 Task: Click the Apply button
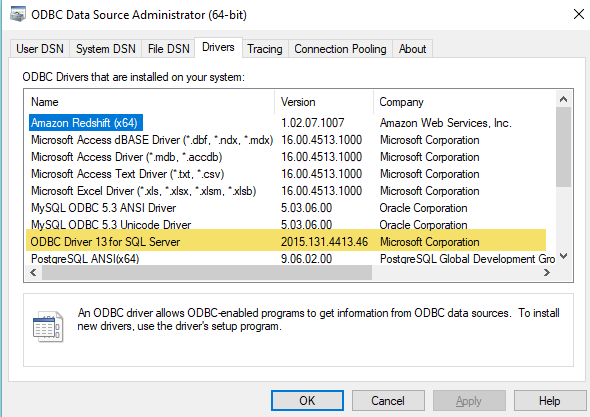469,400
